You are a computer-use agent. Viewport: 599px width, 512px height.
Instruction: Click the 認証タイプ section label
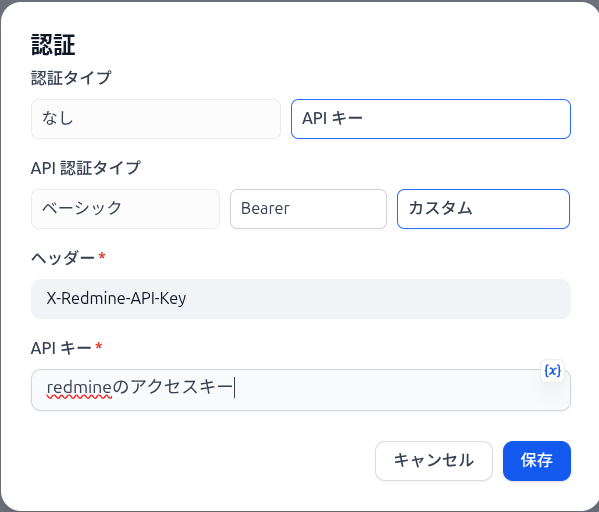tap(71, 78)
